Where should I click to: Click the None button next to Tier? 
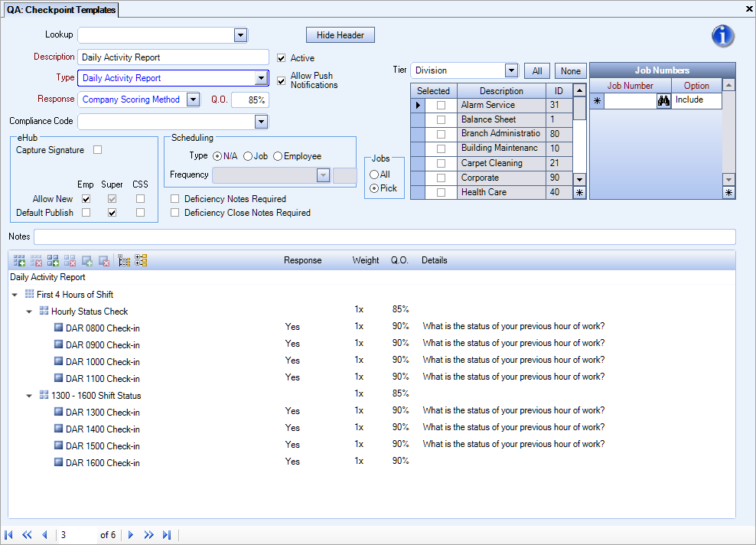pos(570,70)
